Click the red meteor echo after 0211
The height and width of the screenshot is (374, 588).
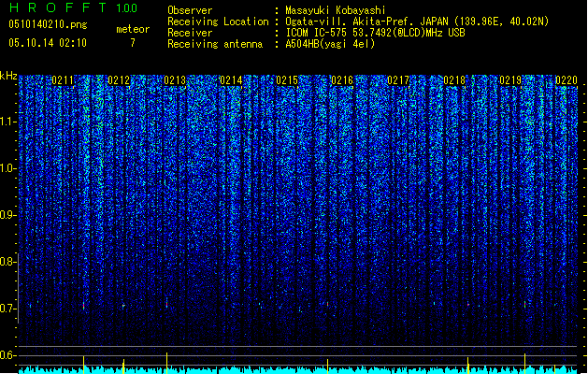tap(83, 306)
